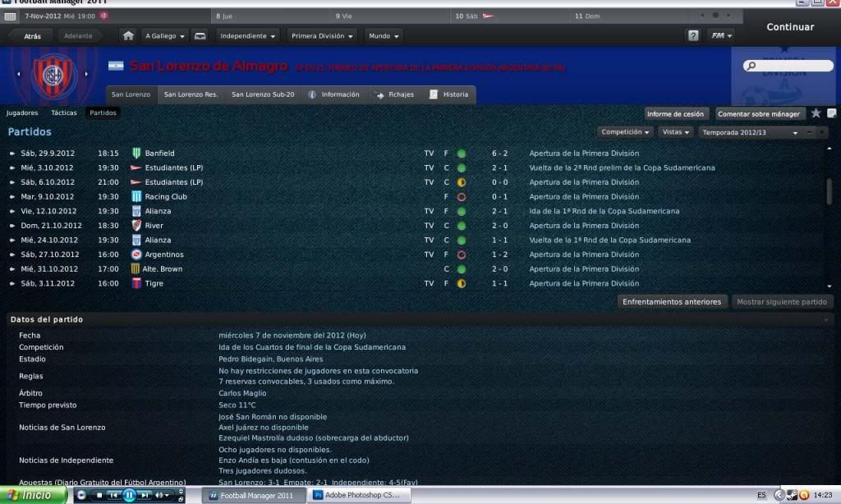Switch to the San Lorenzo Res. tab
This screenshot has height=504, width=841.
point(191,95)
